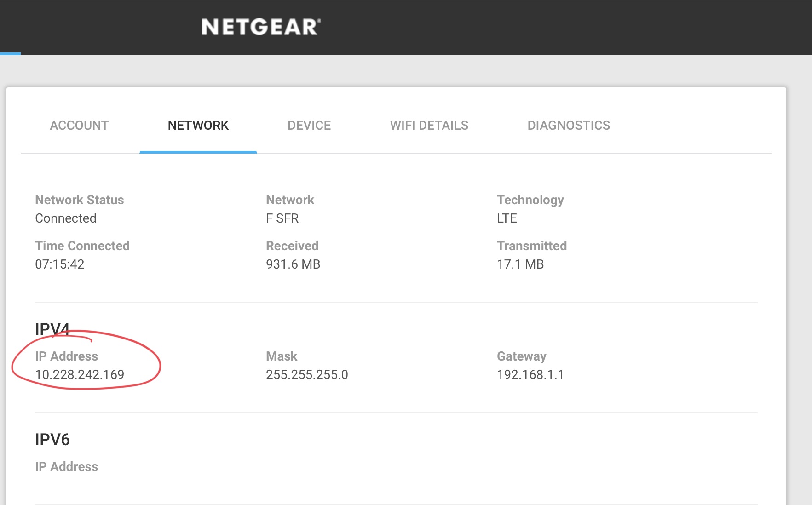
Task: Click the F SFR network name
Action: pyautogui.click(x=282, y=218)
